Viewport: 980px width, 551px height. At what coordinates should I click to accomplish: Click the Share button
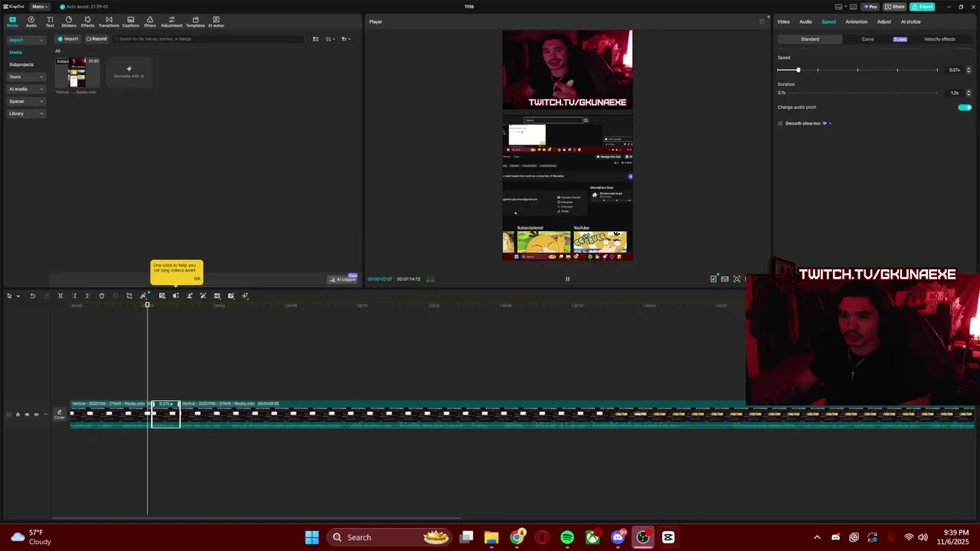click(894, 7)
